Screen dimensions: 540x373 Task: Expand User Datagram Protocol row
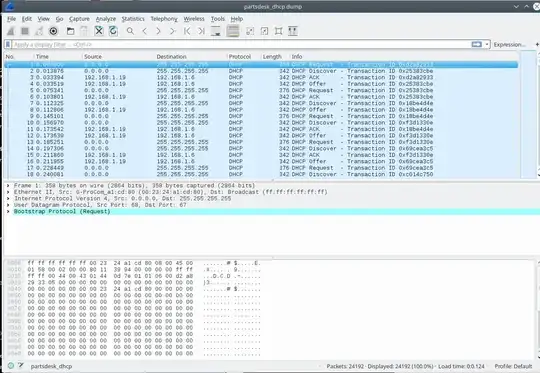(x=8, y=205)
